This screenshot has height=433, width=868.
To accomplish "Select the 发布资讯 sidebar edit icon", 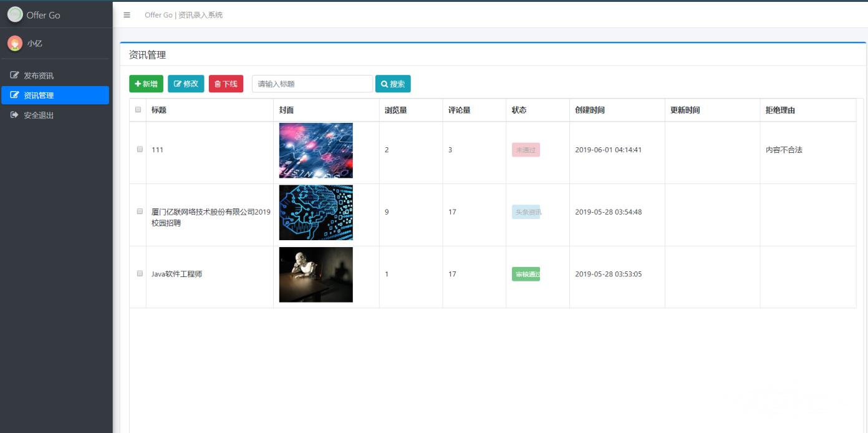I will point(14,74).
